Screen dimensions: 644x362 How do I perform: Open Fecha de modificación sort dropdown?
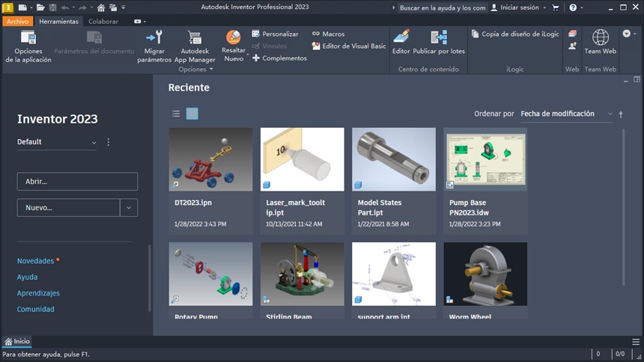pyautogui.click(x=566, y=114)
